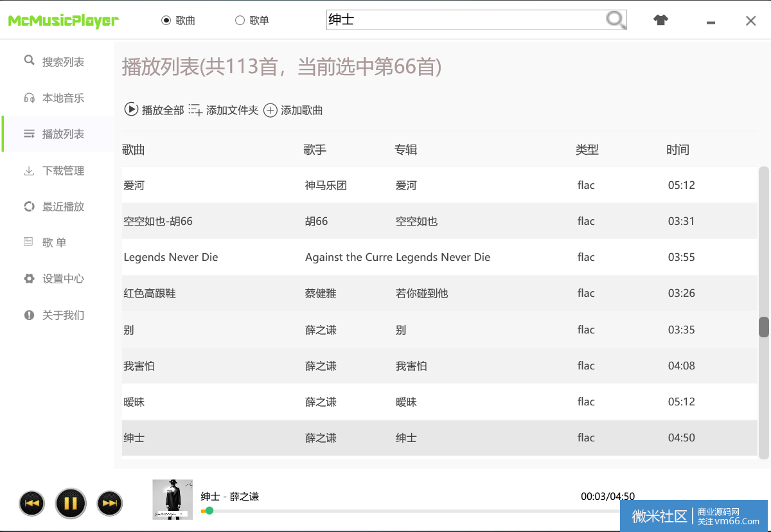Click the previous track button
This screenshot has width=771, height=532.
coord(32,503)
